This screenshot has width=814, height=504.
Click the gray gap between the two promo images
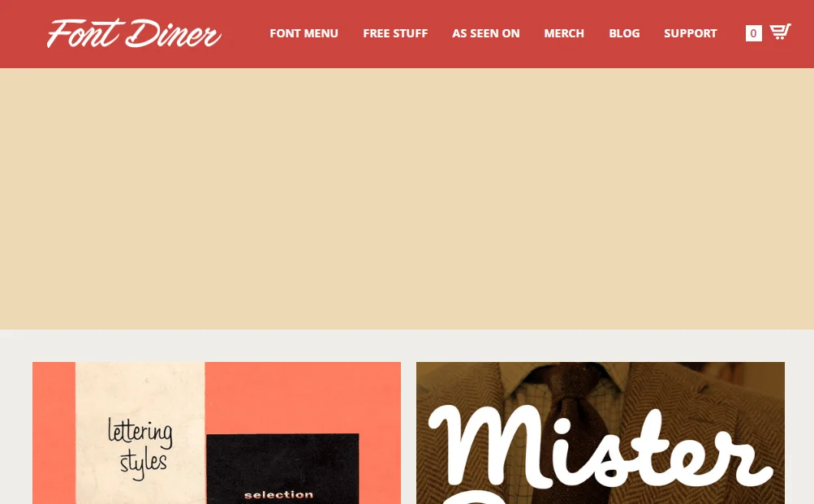click(408, 433)
